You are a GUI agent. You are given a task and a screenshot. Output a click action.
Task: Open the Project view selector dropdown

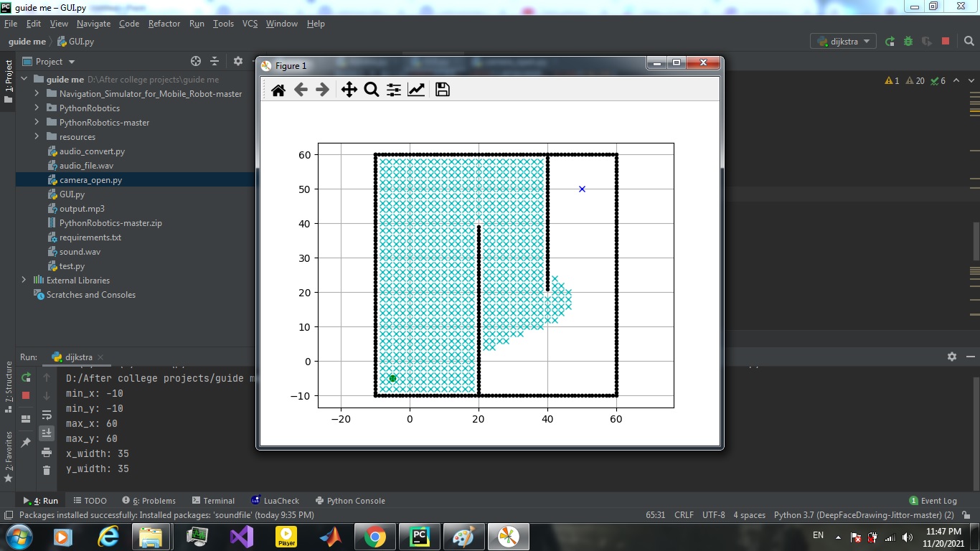point(50,62)
